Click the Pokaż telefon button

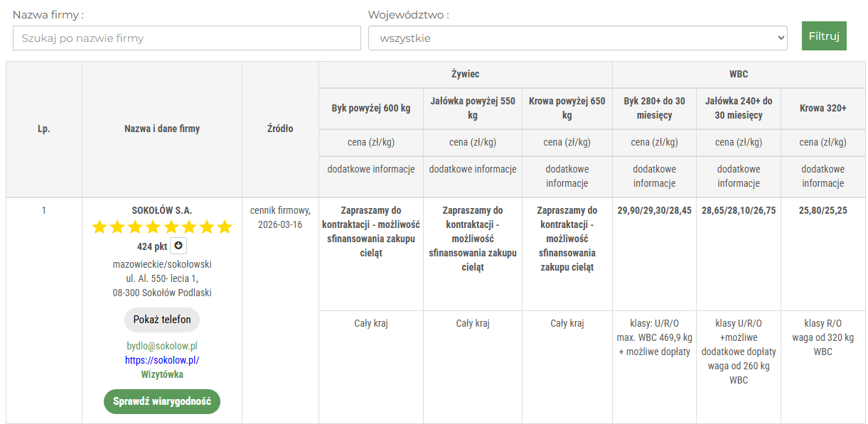(162, 320)
